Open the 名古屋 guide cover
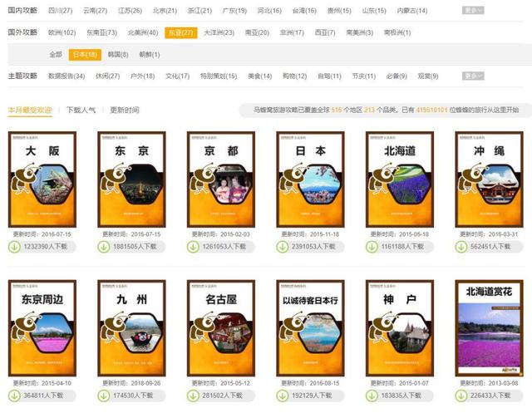Image resolution: width=532 pixels, height=413 pixels. coord(221,328)
